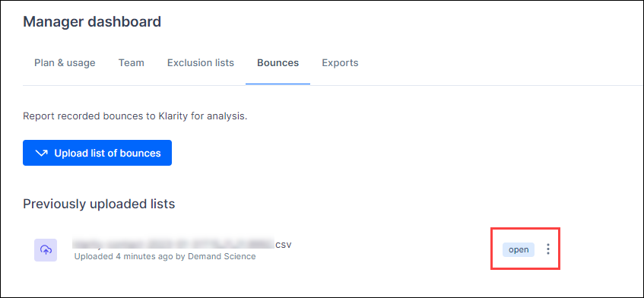Open the Team tab
This screenshot has width=644, height=298.
point(132,63)
